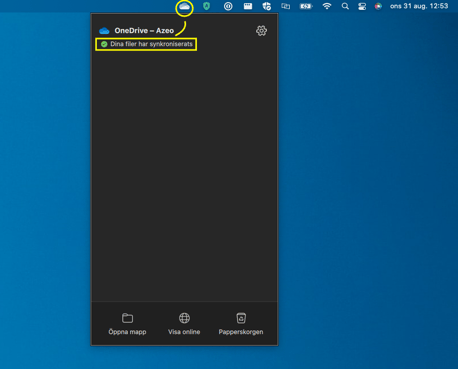Click 'Dina filer har synkroniserats' status text

point(151,44)
